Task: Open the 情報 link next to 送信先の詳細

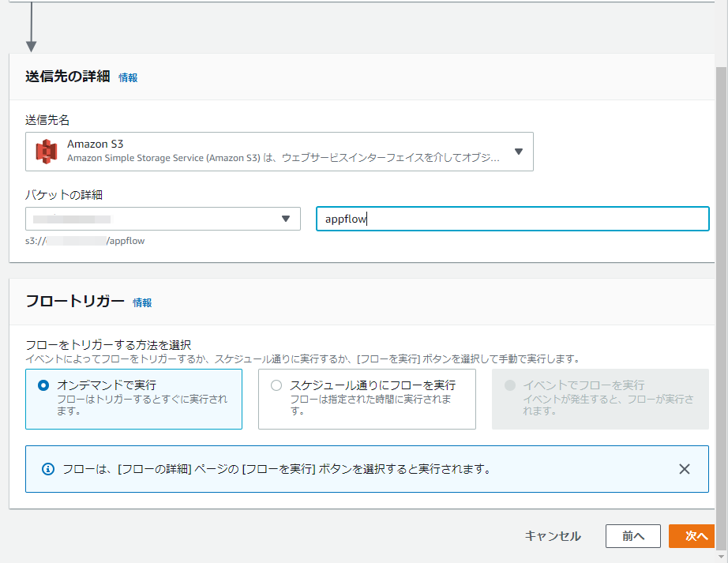Action: [x=126, y=78]
